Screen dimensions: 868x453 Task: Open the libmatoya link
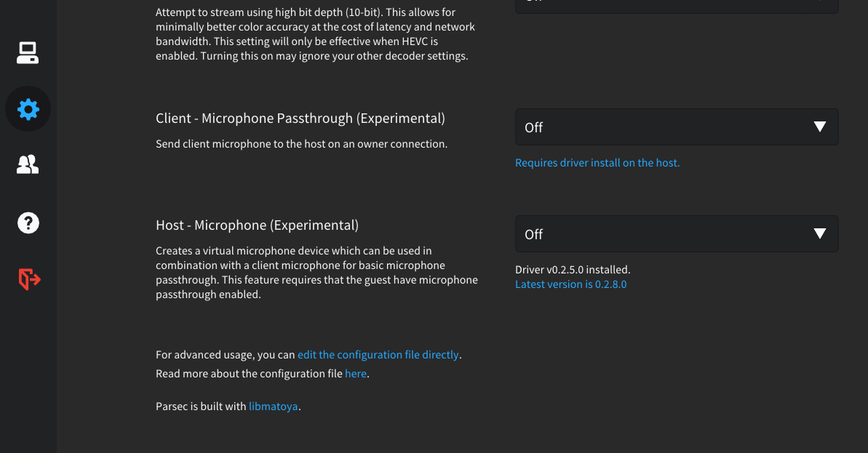[274, 406]
